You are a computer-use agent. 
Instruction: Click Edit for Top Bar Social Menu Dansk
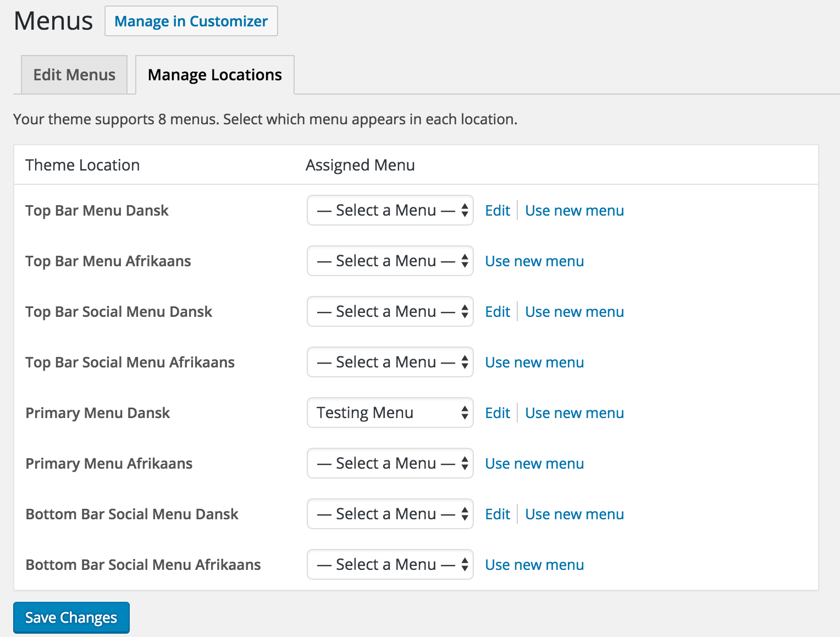(x=497, y=312)
